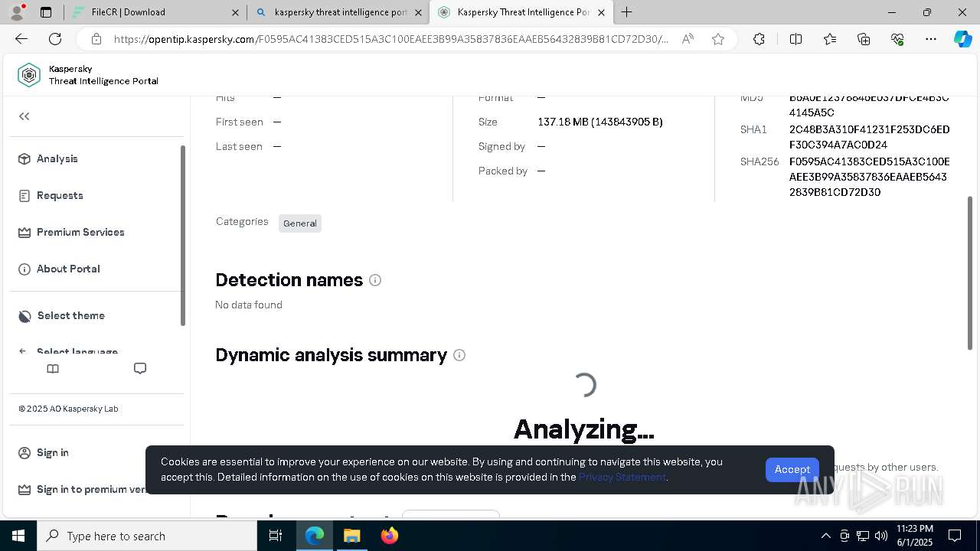The width and height of the screenshot is (980, 551).
Task: Close the kaspersky search tab
Action: point(418,12)
